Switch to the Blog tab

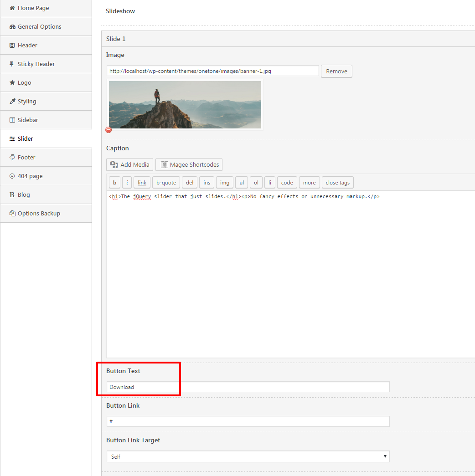pos(46,194)
